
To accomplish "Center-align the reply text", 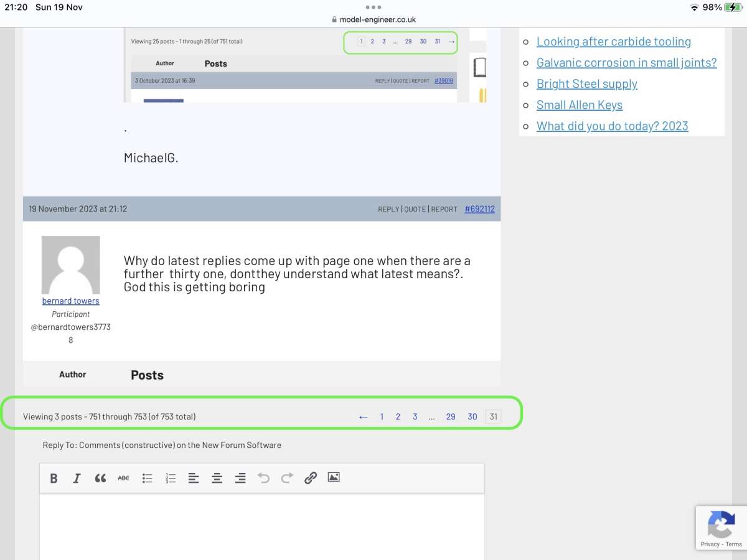I will click(217, 478).
